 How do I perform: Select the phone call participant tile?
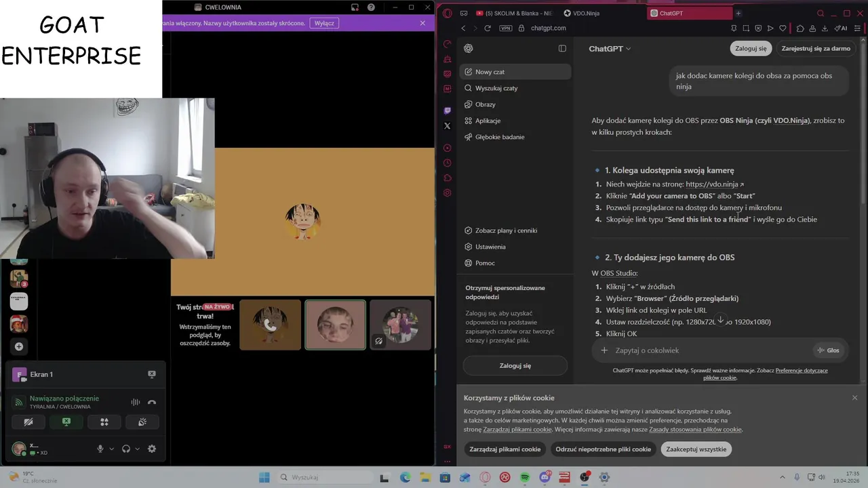click(270, 325)
